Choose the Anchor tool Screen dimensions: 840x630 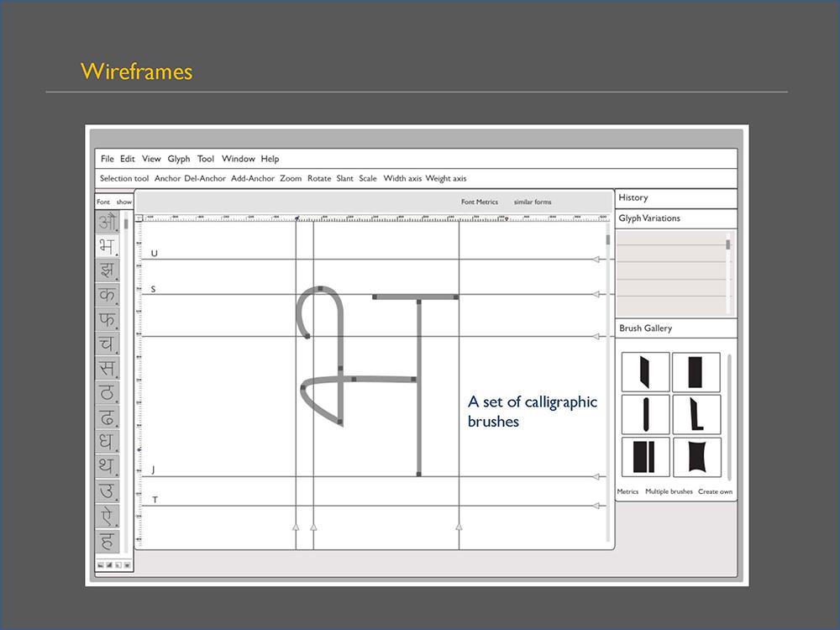(x=167, y=178)
